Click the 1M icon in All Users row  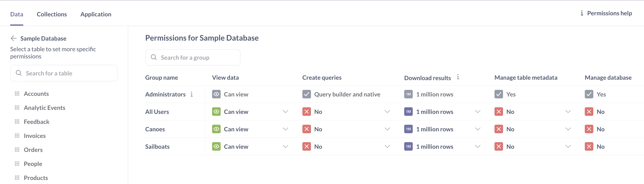pos(408,112)
